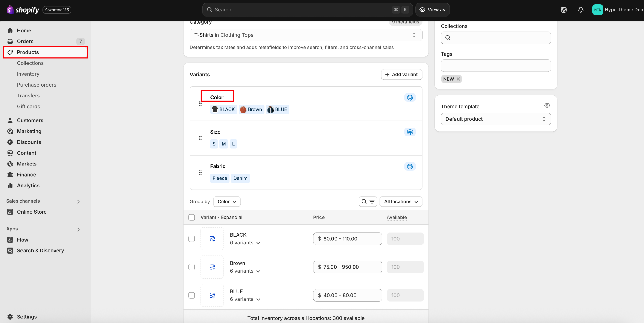Click the Finance bank icon
This screenshot has height=323, width=644.
(x=10, y=175)
